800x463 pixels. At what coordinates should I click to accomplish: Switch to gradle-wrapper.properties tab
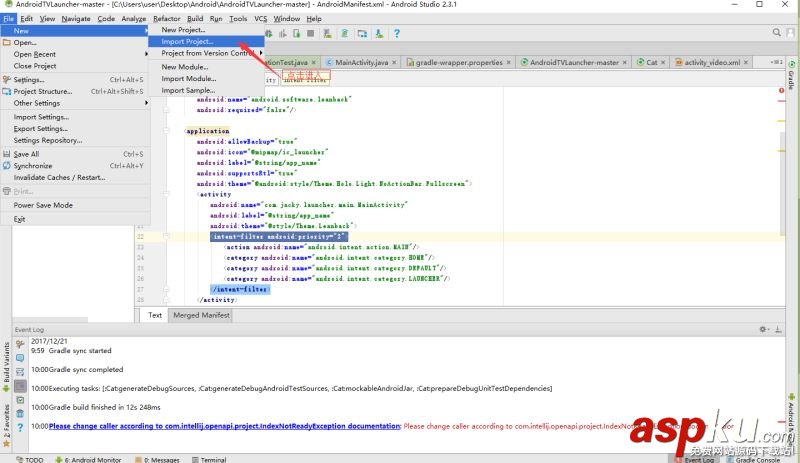coord(459,62)
